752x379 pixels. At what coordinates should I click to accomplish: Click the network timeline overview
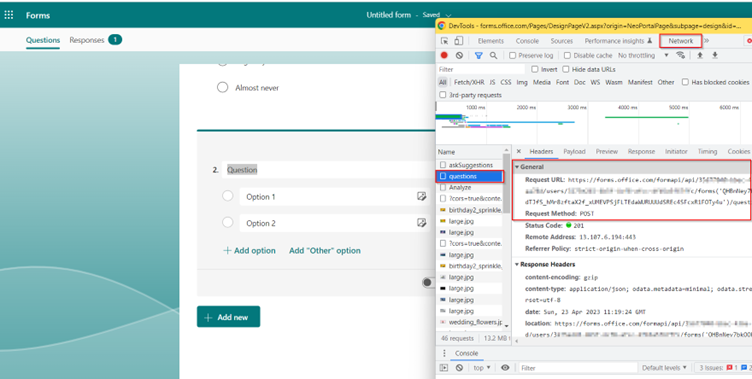coord(594,123)
